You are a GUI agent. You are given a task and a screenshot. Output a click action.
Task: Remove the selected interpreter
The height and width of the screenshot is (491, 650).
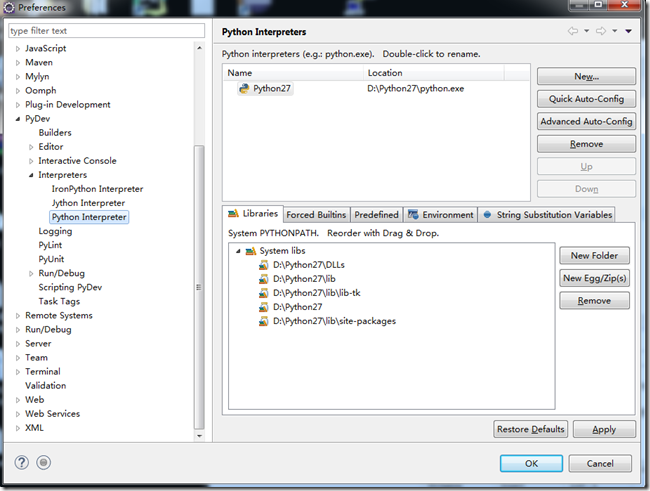(586, 144)
